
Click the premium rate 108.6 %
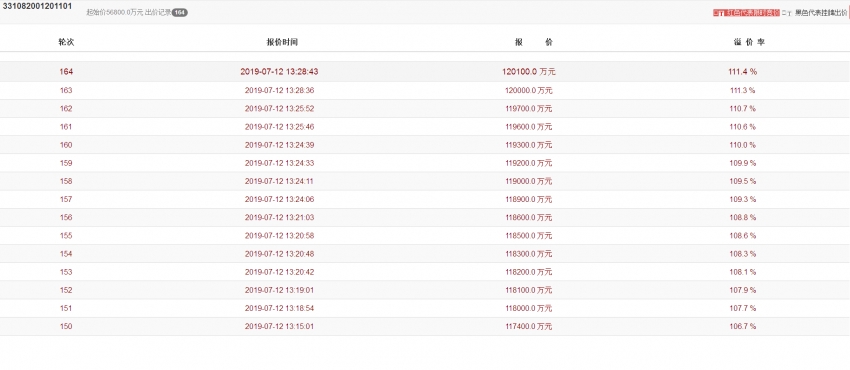pyautogui.click(x=743, y=236)
